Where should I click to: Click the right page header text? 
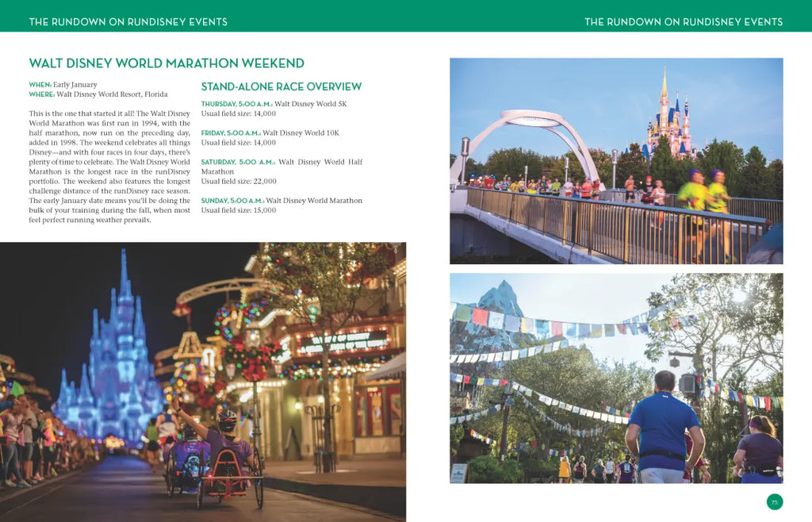pyautogui.click(x=684, y=21)
